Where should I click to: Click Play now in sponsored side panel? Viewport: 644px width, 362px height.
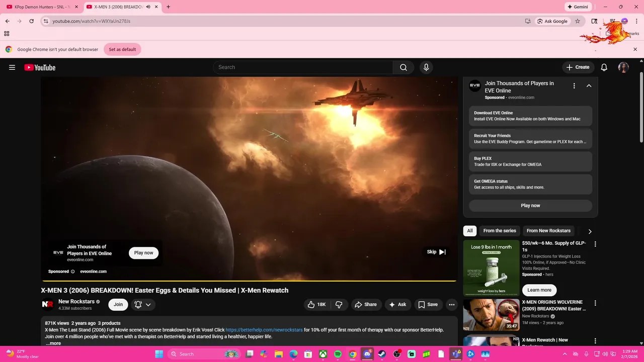tap(530, 206)
